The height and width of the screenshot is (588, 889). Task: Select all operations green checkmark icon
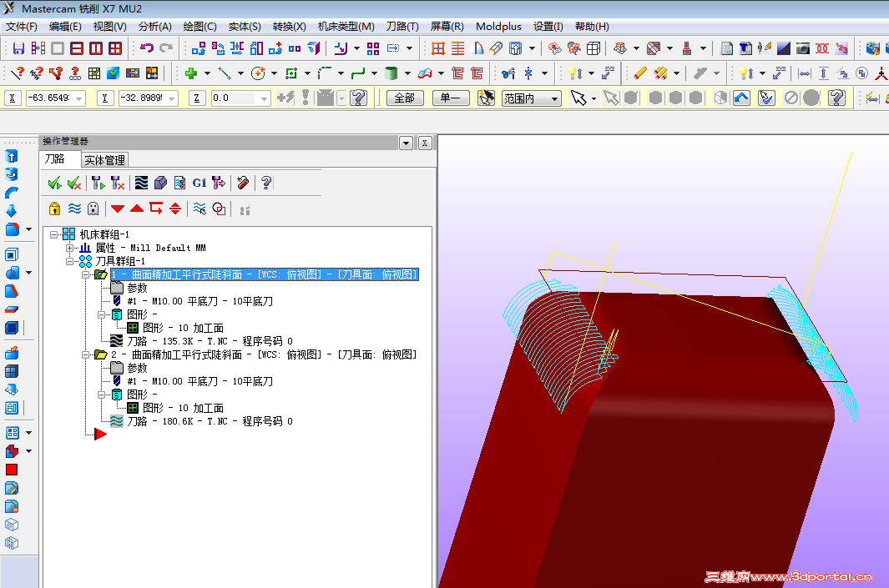(55, 183)
